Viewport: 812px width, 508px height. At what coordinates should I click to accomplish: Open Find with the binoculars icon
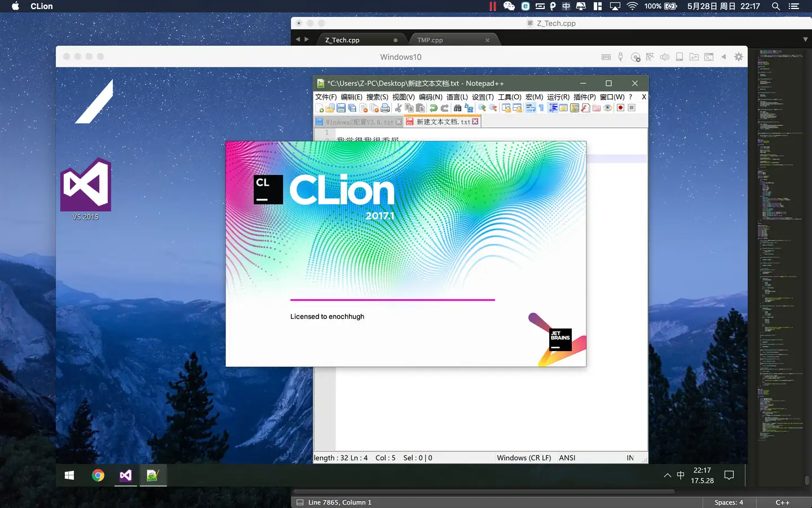pos(458,108)
